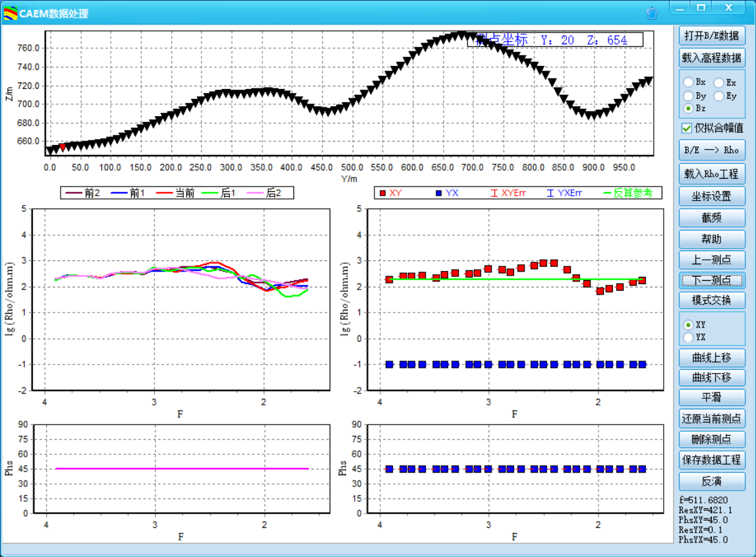Toggle the 仅拟合幅值 checkbox
Screen dimensions: 756x557
click(687, 128)
